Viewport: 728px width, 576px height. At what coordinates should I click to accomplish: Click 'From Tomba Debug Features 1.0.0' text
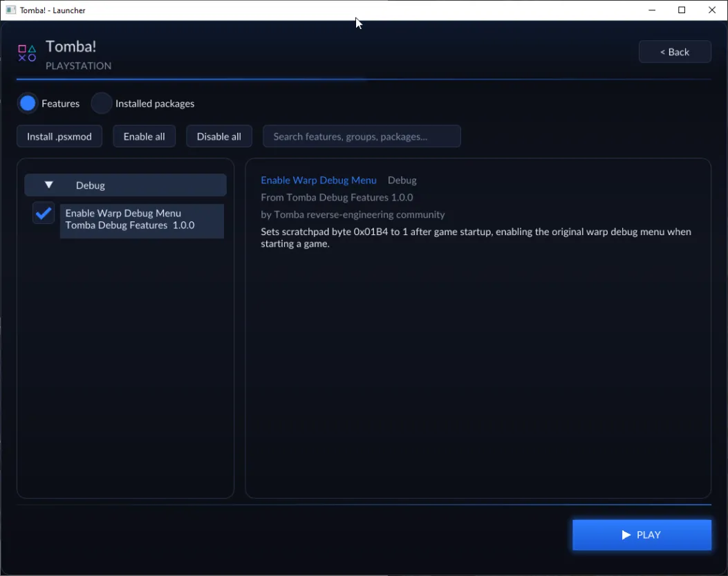tap(337, 198)
